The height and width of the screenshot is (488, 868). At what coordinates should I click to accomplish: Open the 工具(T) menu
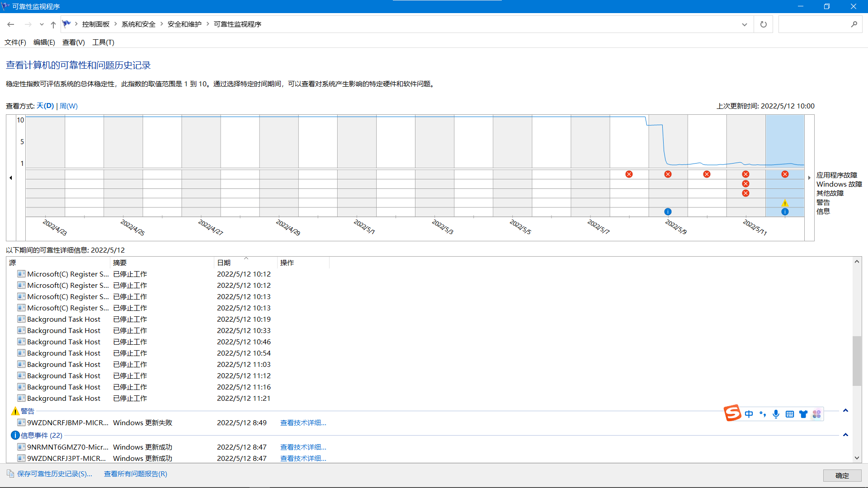click(103, 42)
